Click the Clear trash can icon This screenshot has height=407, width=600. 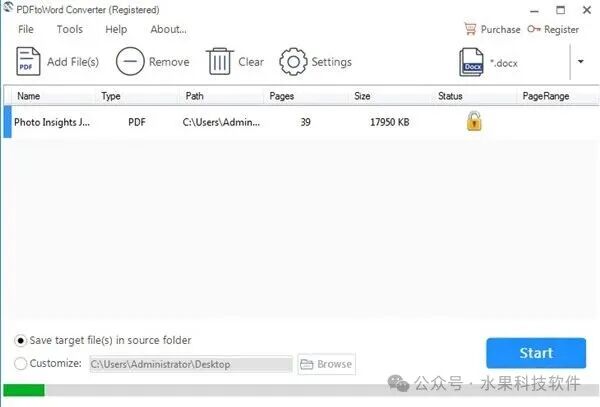[220, 61]
